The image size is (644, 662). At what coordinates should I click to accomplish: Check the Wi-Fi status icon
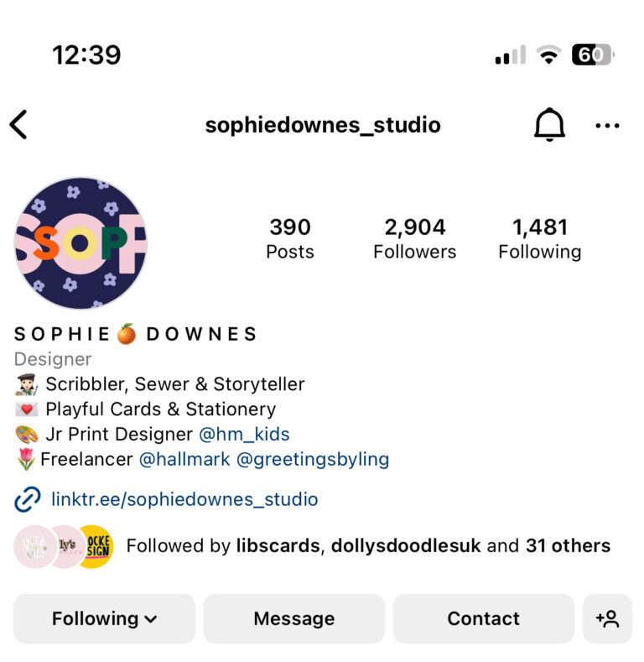[x=548, y=55]
